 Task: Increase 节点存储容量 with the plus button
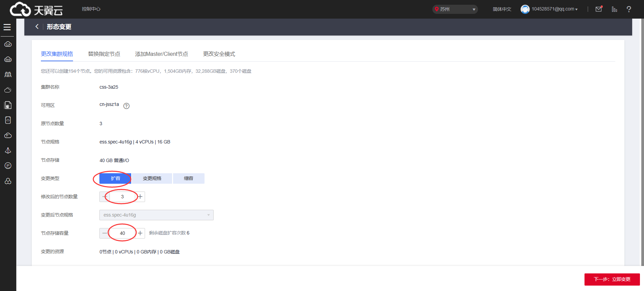[x=140, y=233]
